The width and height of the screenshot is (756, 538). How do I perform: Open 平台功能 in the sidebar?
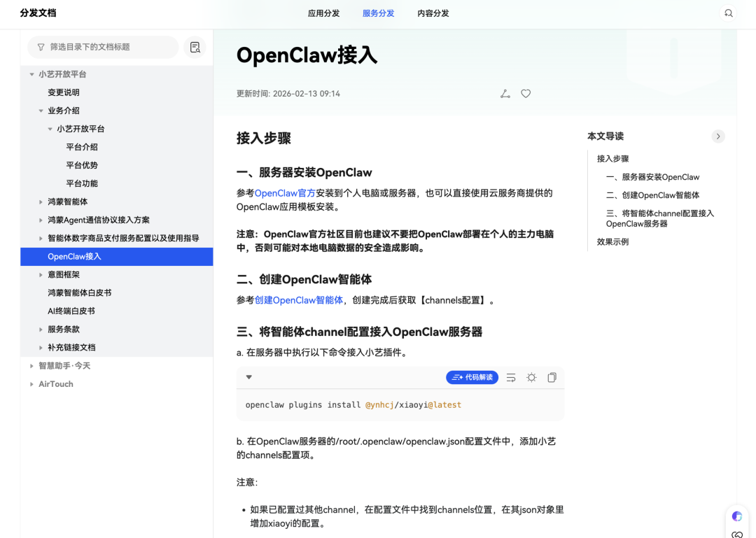pyautogui.click(x=82, y=184)
